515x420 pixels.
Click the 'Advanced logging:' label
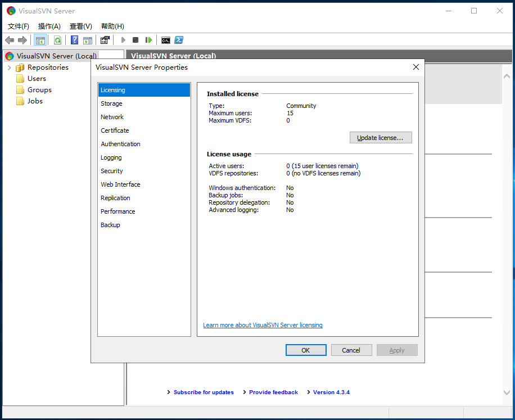(233, 210)
